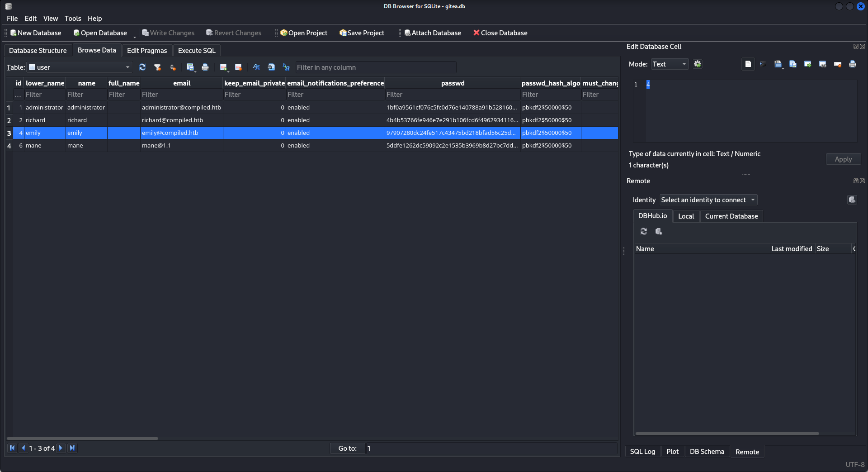This screenshot has height=472, width=868.
Task: Go to next page of records
Action: 61,448
